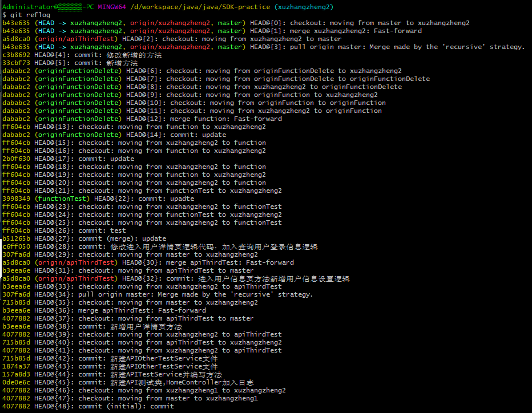Click the hash dababc2 beside originFunctionDelete
532x413 pixels.
15,71
